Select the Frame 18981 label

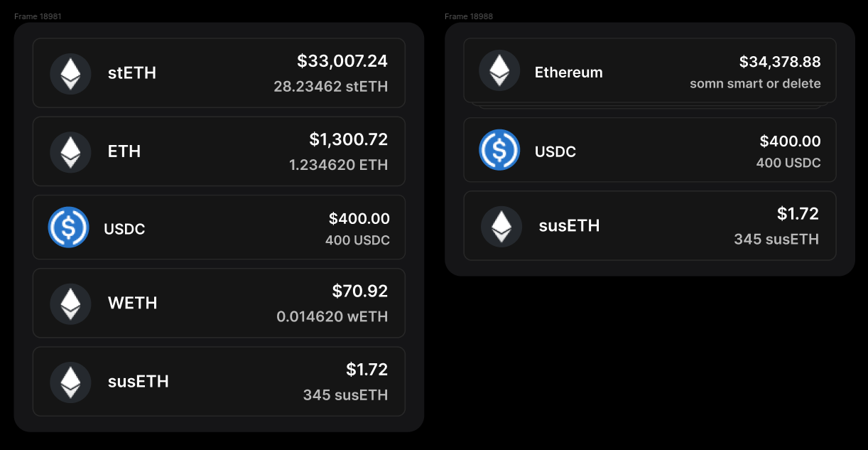[x=38, y=16]
